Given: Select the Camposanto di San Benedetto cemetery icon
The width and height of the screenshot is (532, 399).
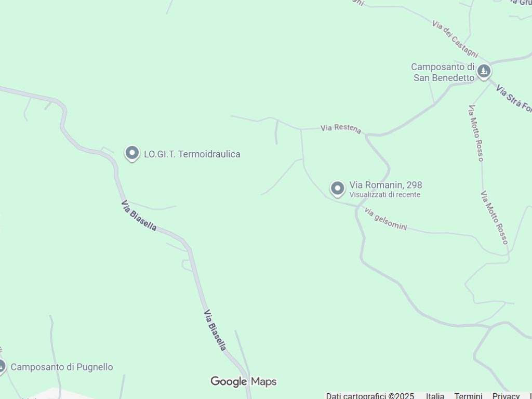Looking at the screenshot, I should pos(484,72).
